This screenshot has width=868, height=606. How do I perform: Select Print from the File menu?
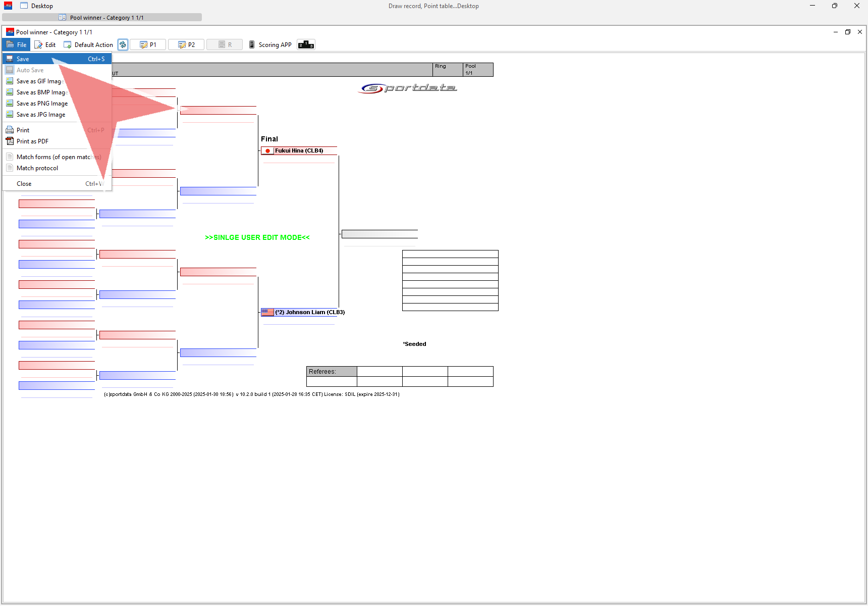click(57, 130)
